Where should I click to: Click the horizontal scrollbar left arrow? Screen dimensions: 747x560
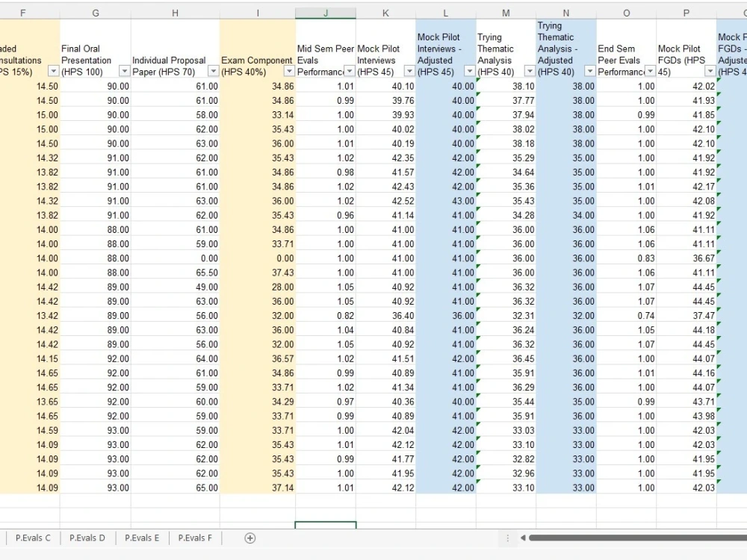(x=523, y=538)
